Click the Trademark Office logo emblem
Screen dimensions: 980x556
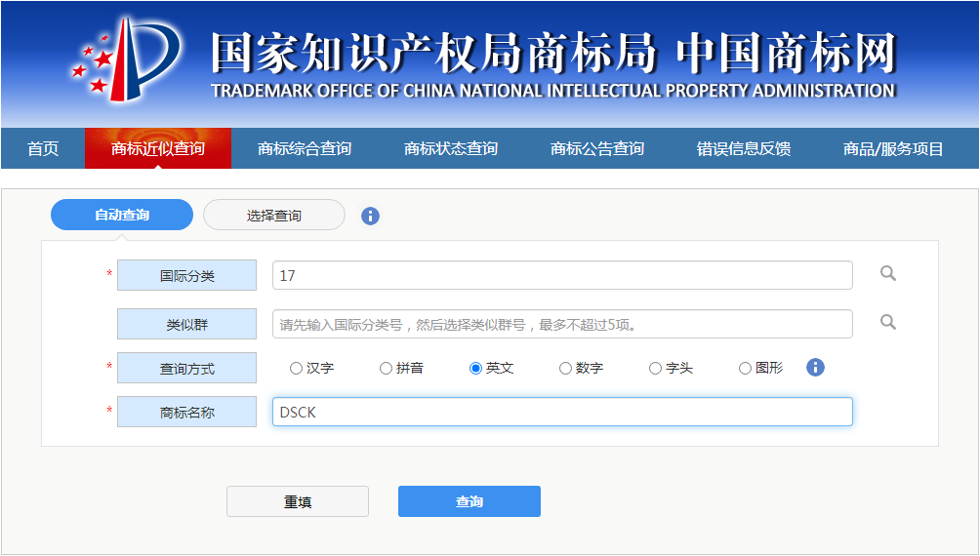[127, 60]
